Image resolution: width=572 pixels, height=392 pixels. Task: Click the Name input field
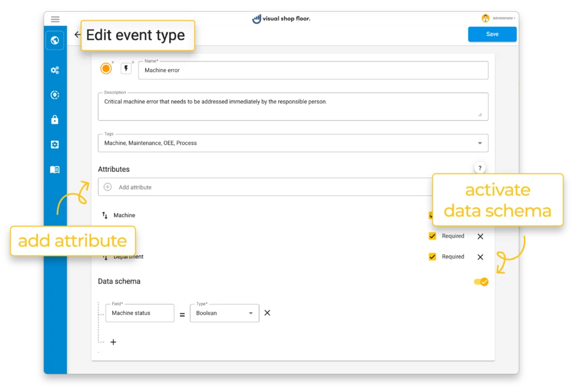tap(313, 70)
